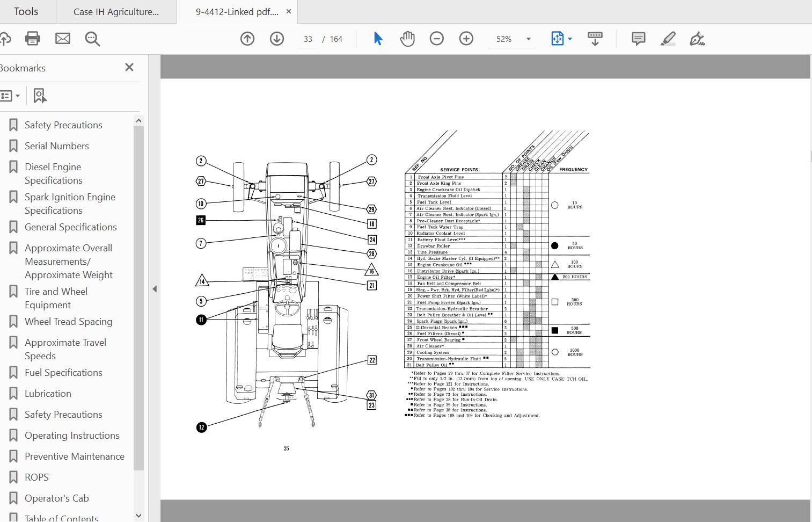Viewport: 812px width, 522px height.
Task: Add a sticky note comment
Action: [x=638, y=39]
